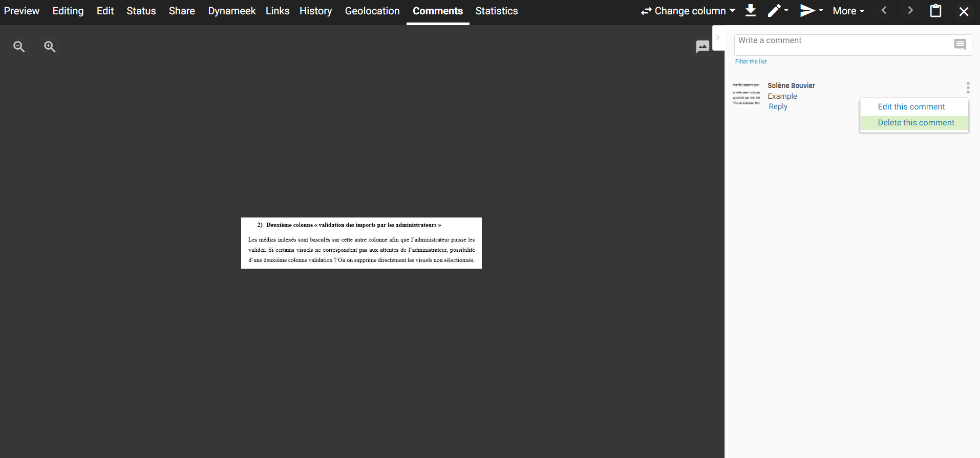The height and width of the screenshot is (458, 980).
Task: Click the download arrow icon
Action: 751,11
